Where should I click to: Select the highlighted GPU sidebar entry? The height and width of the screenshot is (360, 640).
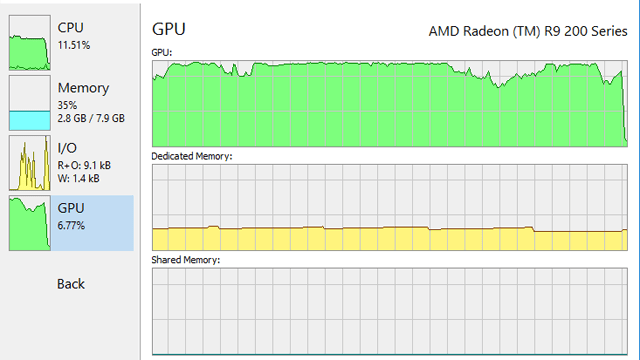coord(92,223)
